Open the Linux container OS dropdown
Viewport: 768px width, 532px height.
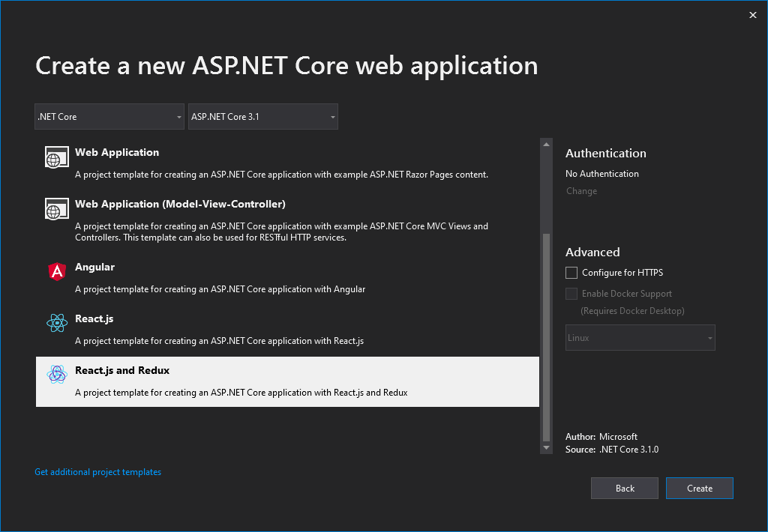pos(640,338)
